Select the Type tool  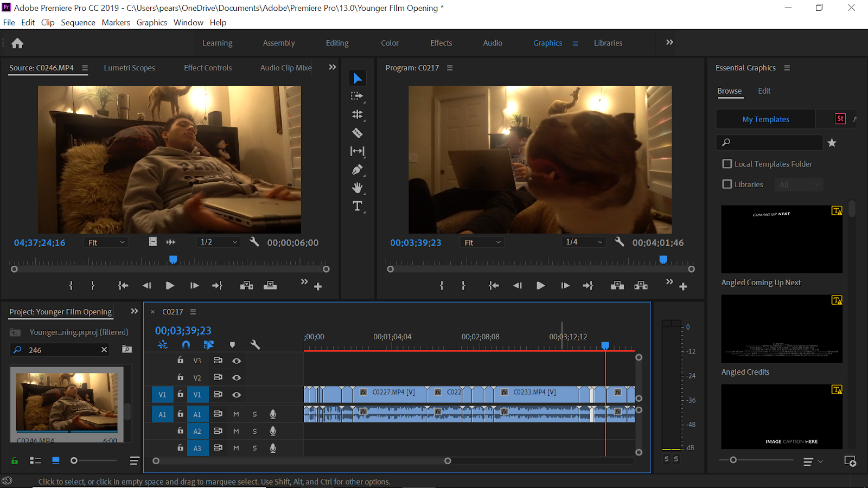[357, 206]
